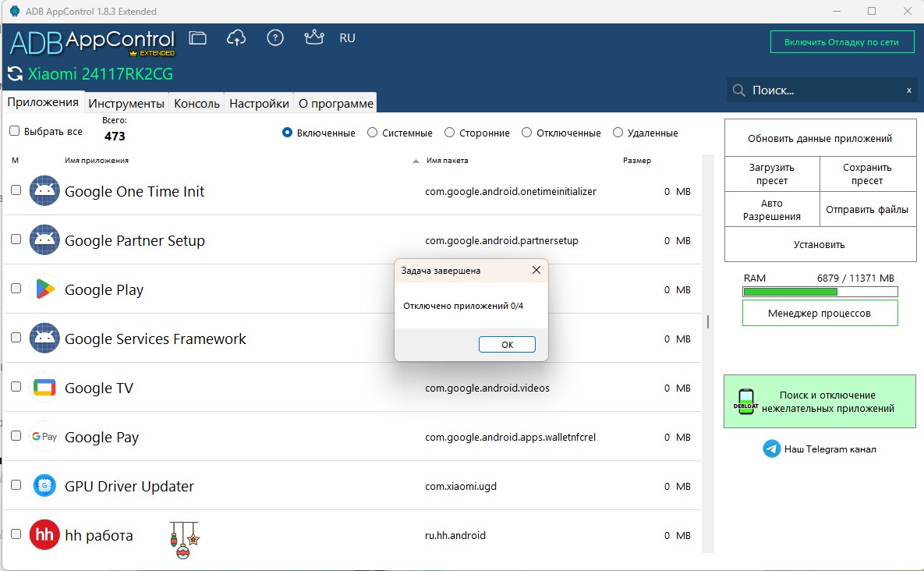This screenshot has width=924, height=571.
Task: Click Сохранить пресет button
Action: (x=867, y=174)
